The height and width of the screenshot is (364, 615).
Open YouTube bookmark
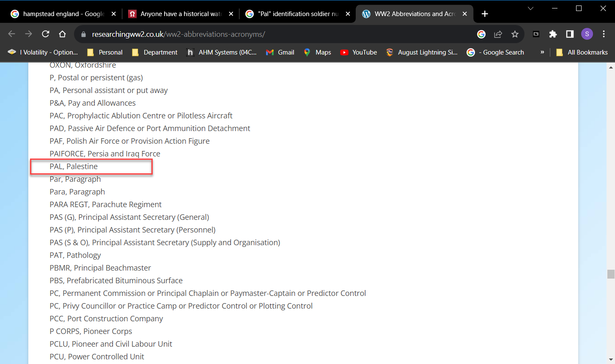coord(359,52)
